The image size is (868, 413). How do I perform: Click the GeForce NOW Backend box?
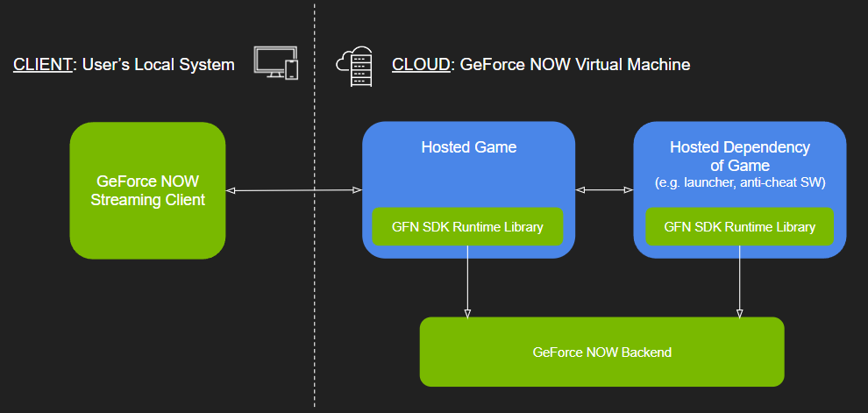tap(601, 352)
